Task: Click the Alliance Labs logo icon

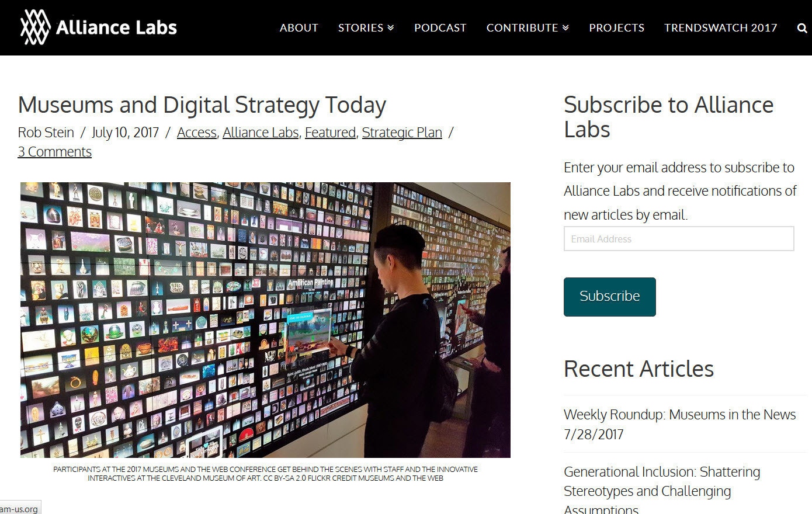Action: (x=35, y=27)
